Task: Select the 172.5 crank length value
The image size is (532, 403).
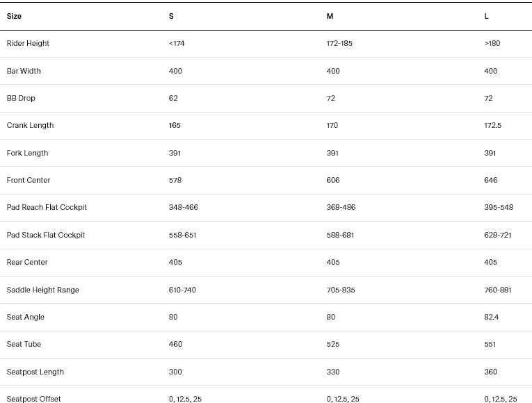Action: tap(492, 126)
